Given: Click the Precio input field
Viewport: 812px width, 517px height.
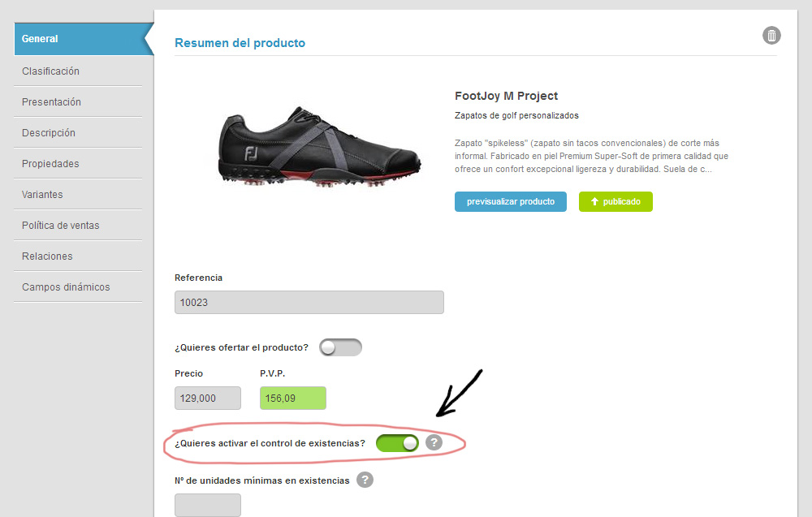Looking at the screenshot, I should coord(207,399).
